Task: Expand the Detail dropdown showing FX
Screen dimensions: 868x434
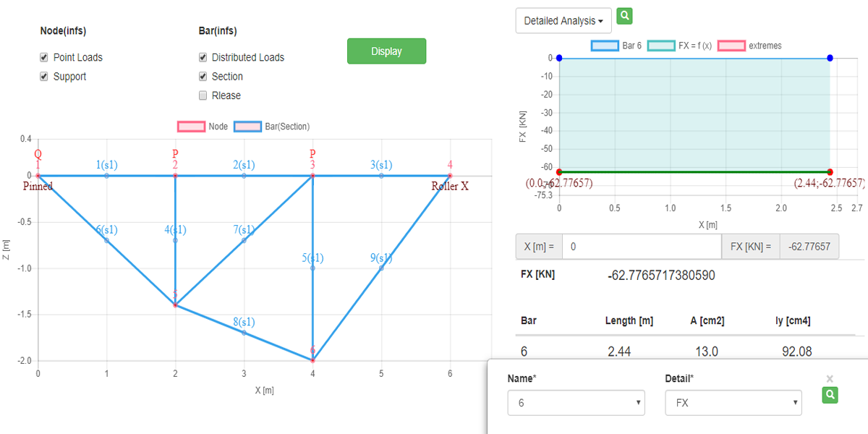Action: click(x=733, y=403)
